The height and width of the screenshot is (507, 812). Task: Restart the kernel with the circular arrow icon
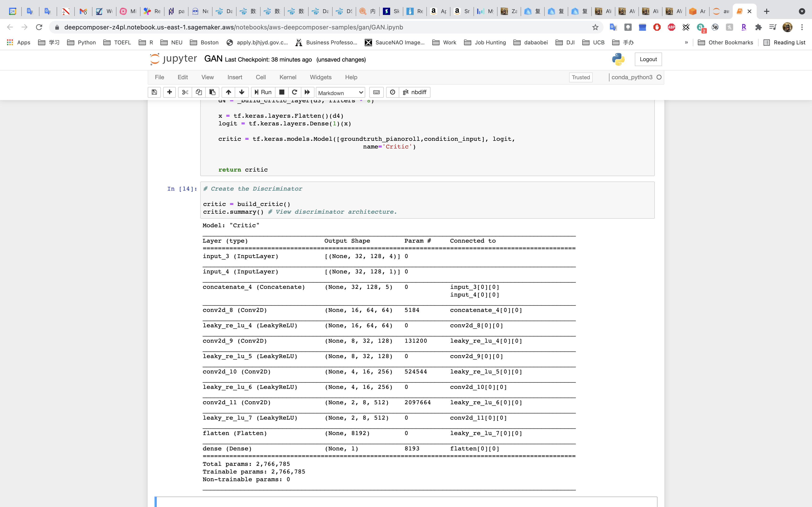[x=295, y=92]
